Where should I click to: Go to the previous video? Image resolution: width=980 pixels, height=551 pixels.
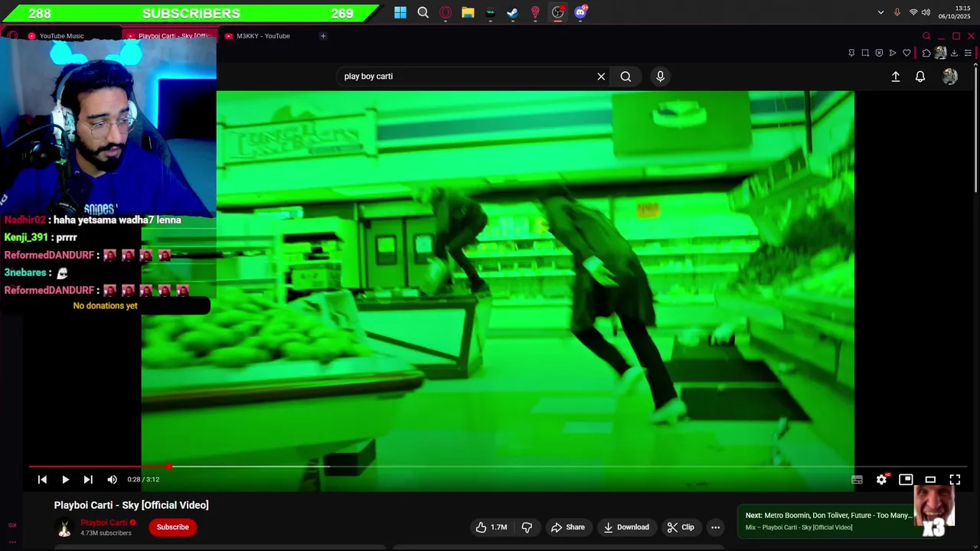42,479
